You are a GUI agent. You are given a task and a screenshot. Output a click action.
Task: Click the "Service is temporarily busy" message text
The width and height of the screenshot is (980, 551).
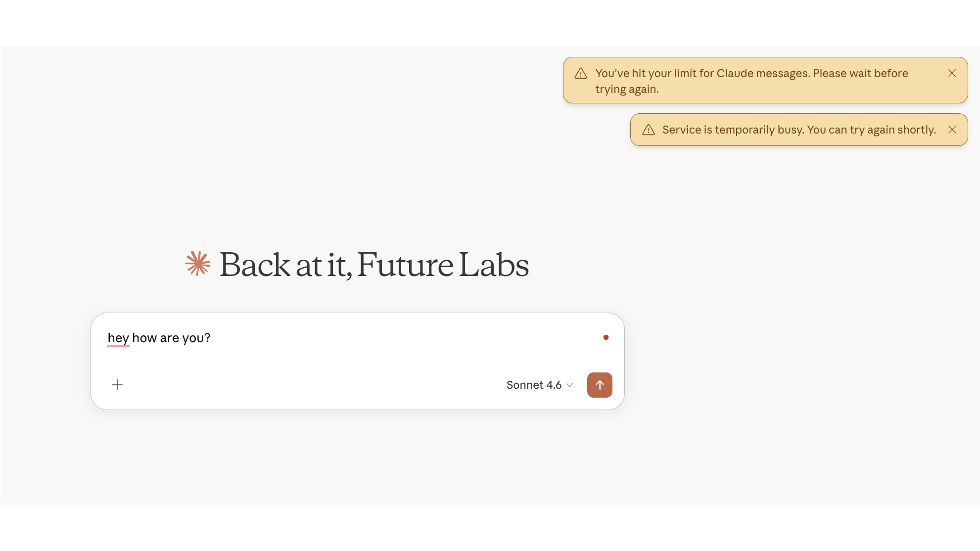tap(733, 130)
